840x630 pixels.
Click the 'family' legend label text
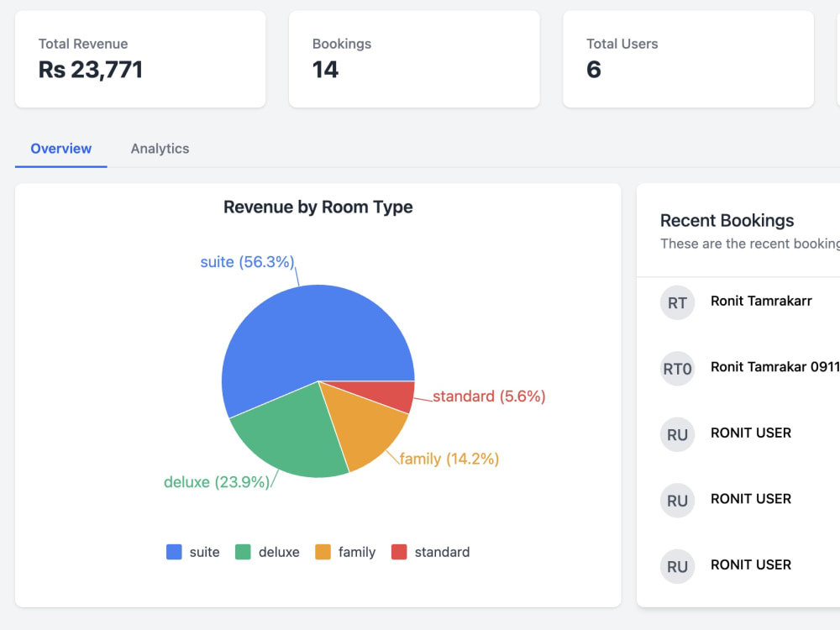tap(357, 552)
